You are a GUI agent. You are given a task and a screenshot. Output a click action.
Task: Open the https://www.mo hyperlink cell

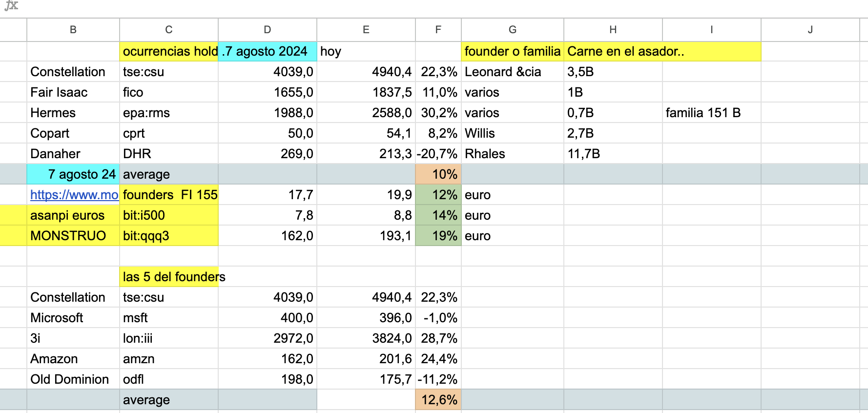73,195
